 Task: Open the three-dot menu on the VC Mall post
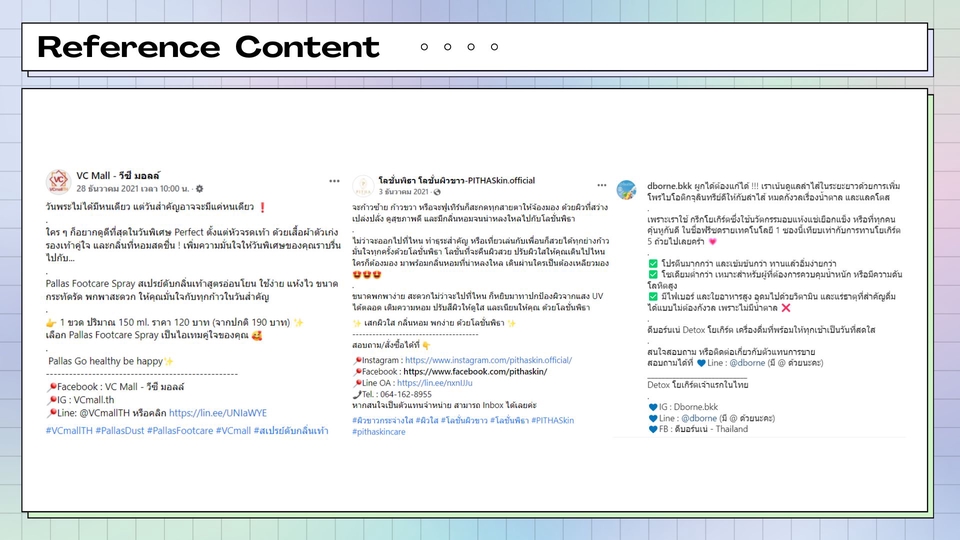[334, 181]
